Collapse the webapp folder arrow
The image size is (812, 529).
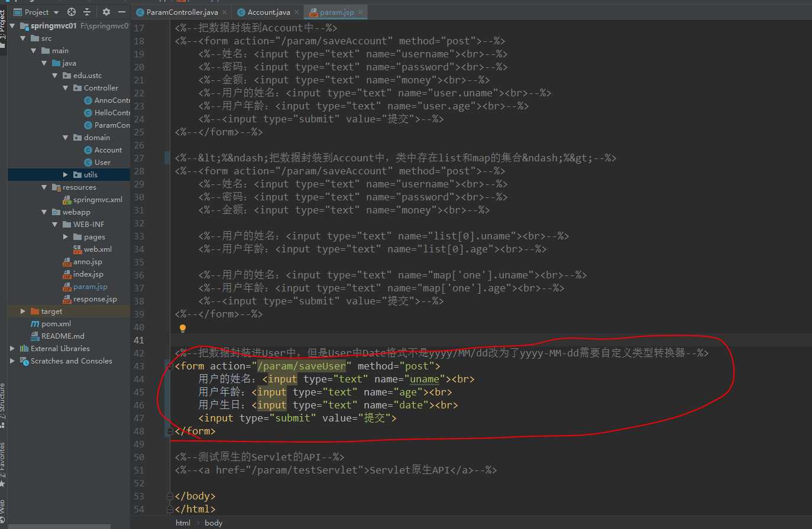click(44, 212)
